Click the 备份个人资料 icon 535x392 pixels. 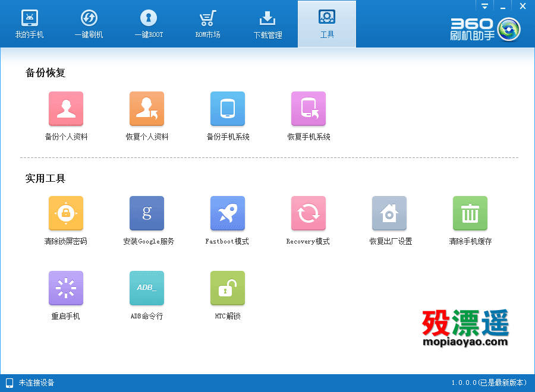point(66,109)
